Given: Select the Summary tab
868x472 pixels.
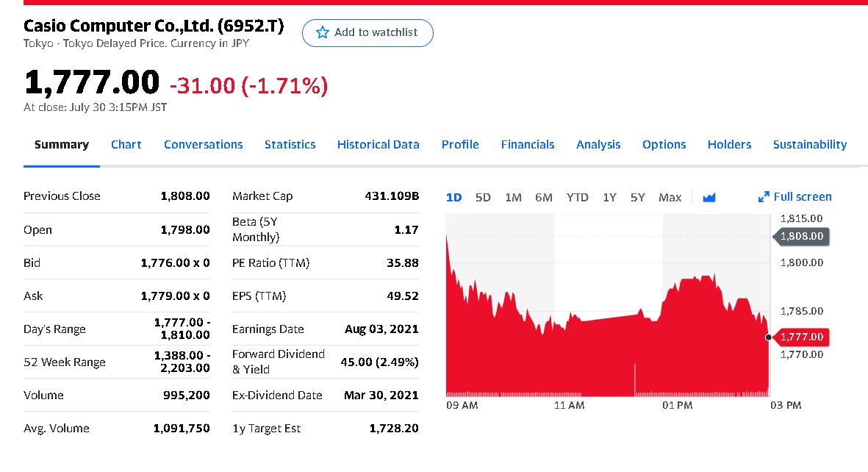Looking at the screenshot, I should tap(62, 145).
